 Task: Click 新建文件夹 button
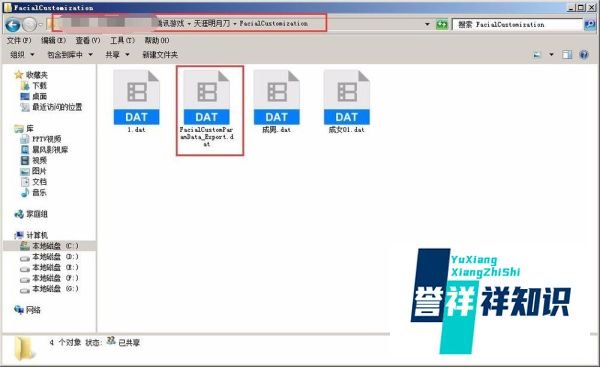[160, 55]
